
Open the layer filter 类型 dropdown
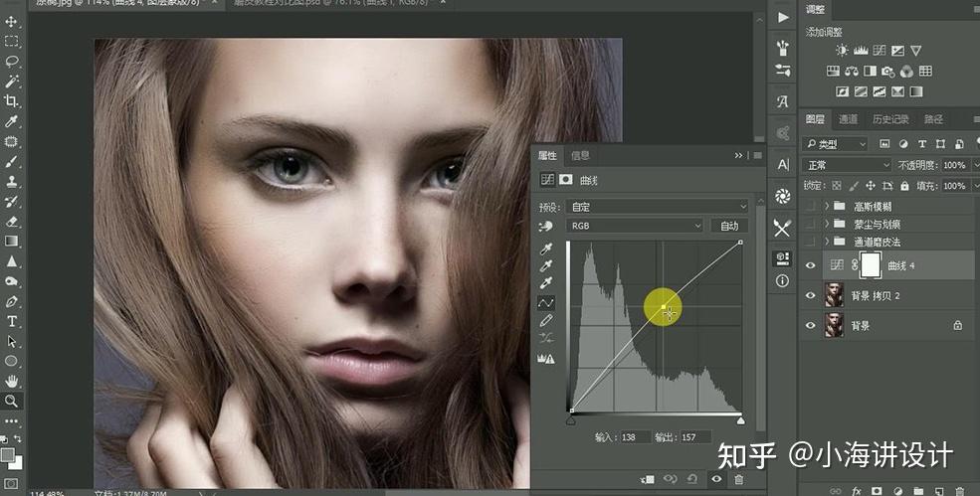[x=835, y=144]
